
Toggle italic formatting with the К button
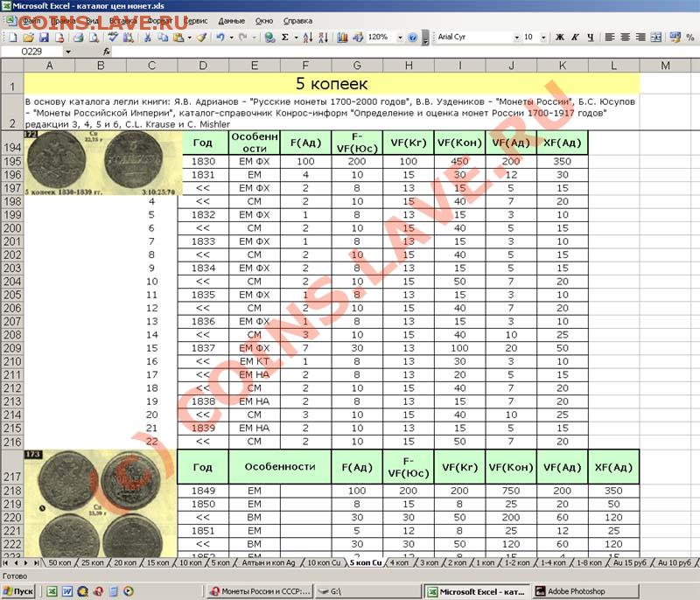[x=575, y=38]
